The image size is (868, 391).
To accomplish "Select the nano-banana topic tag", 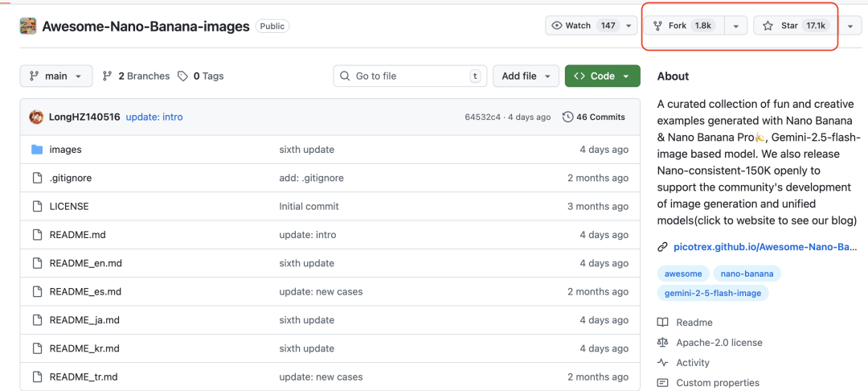I will coord(747,274).
